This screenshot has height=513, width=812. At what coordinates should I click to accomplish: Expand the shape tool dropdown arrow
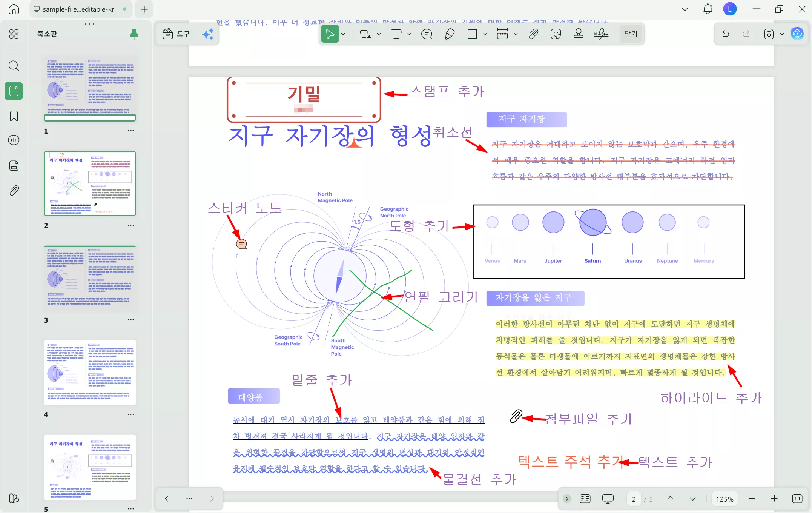[485, 34]
